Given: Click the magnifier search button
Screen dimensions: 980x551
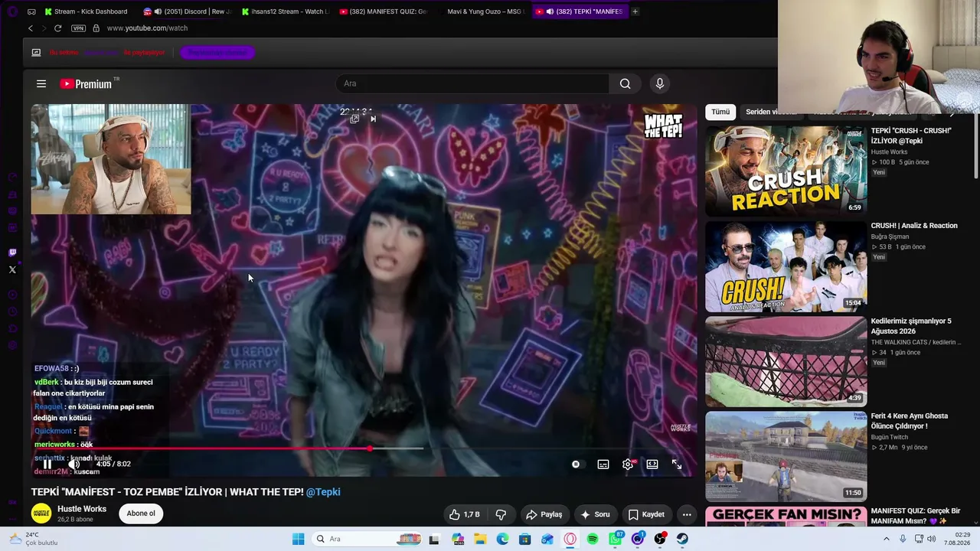Looking at the screenshot, I should coord(626,83).
